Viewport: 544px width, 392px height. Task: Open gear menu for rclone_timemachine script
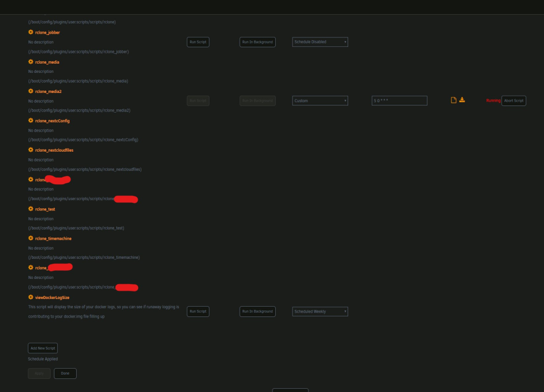(x=30, y=238)
